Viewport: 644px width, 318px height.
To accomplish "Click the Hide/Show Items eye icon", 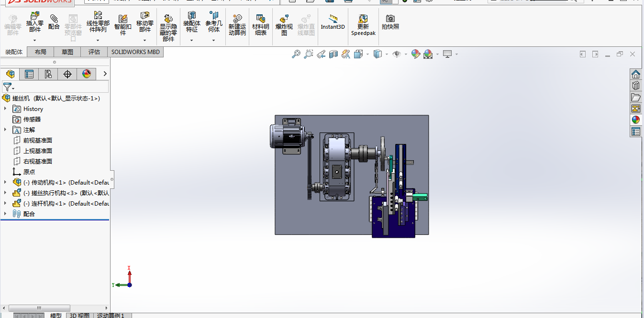I will [397, 54].
